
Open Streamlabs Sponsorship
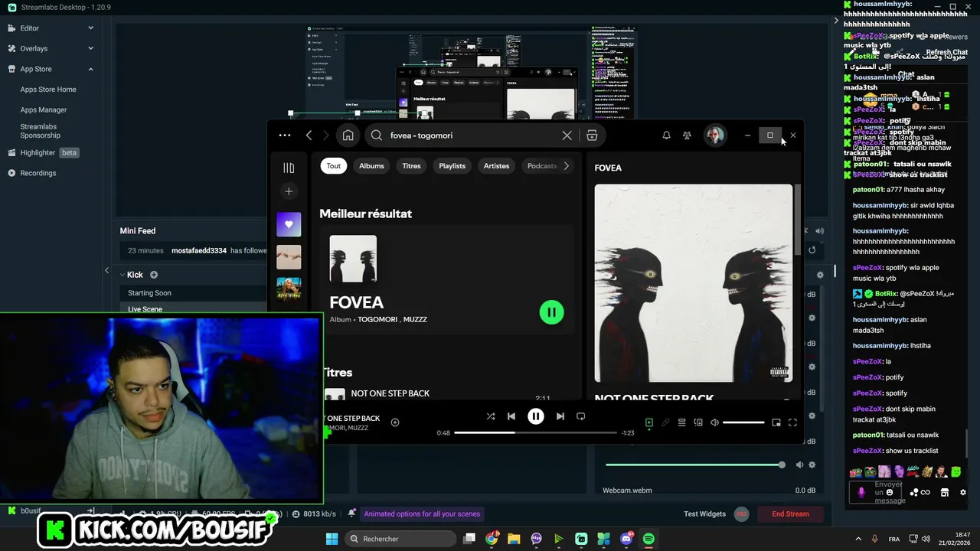coord(40,131)
